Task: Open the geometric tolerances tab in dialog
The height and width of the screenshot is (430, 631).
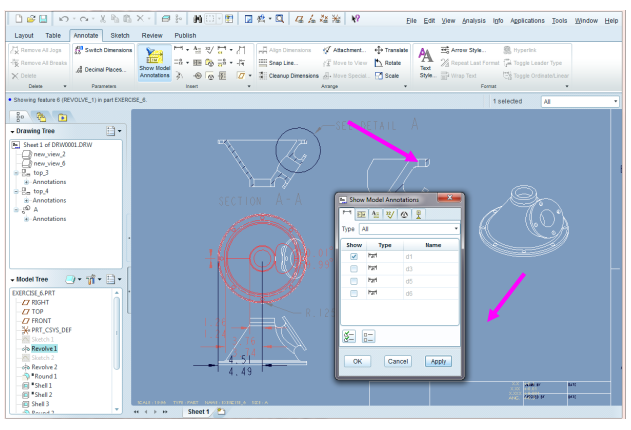Action: coord(362,214)
